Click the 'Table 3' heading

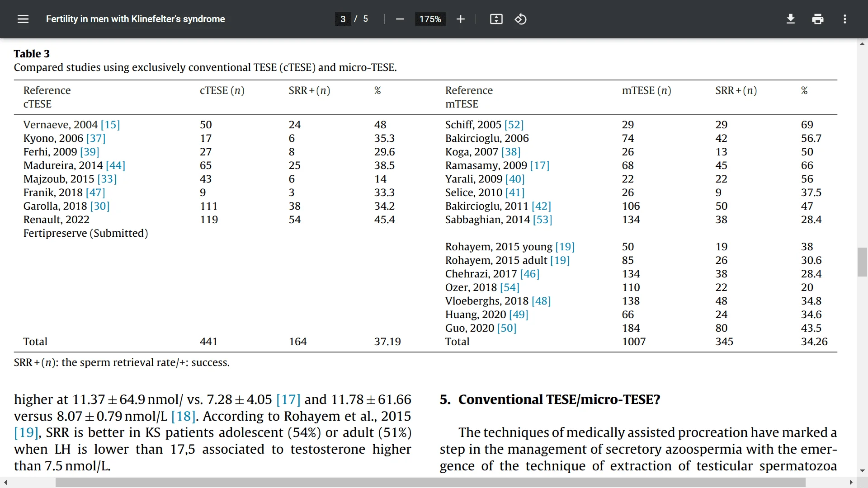(x=32, y=54)
